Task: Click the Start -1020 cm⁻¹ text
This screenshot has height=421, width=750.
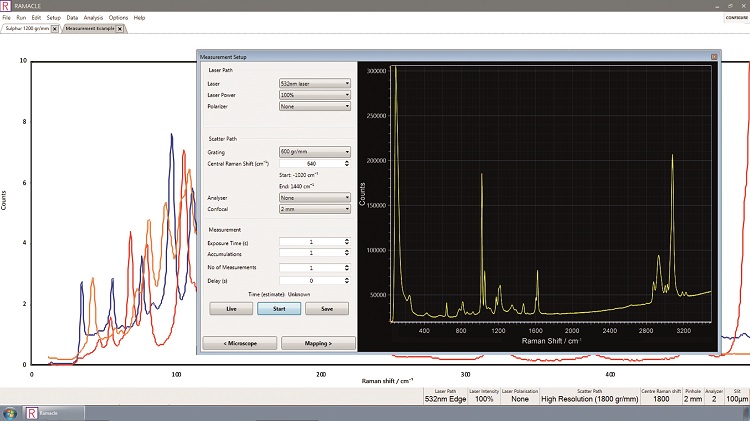Action: click(x=298, y=175)
